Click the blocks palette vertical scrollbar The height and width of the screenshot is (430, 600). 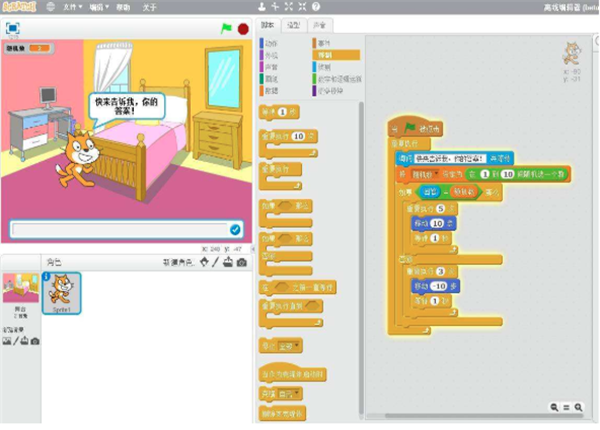pyautogui.click(x=361, y=258)
